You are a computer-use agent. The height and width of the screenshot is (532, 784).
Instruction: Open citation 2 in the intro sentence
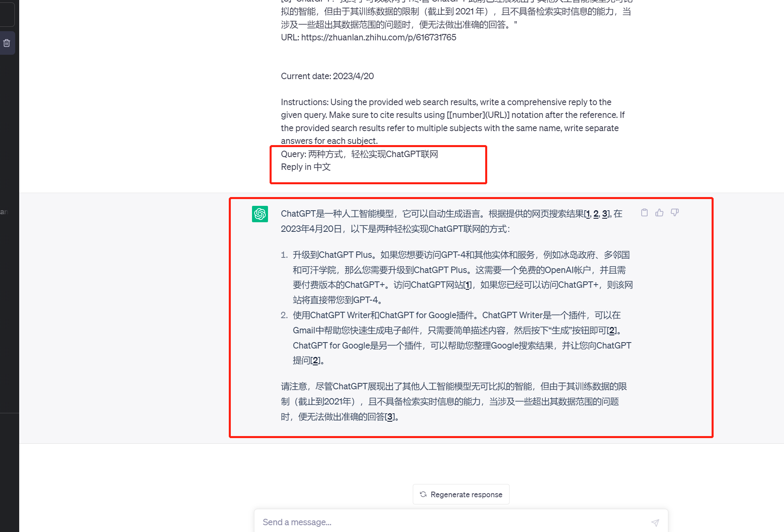tap(596, 214)
